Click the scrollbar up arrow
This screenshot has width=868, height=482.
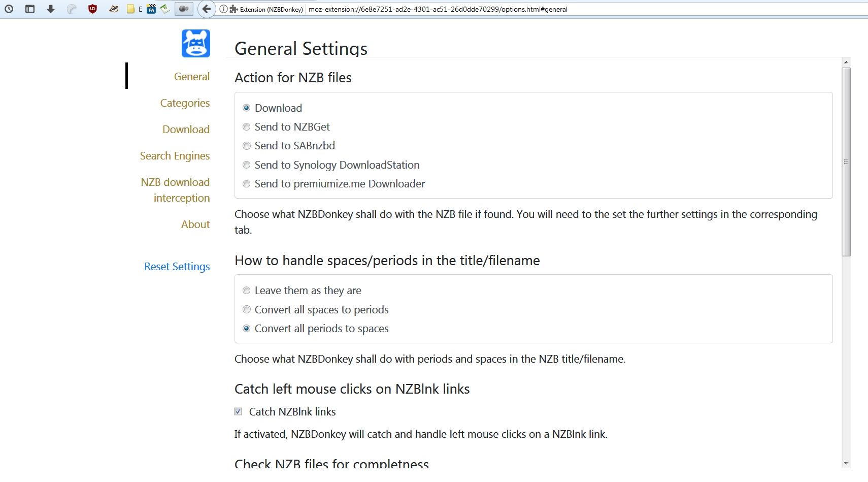tap(846, 62)
